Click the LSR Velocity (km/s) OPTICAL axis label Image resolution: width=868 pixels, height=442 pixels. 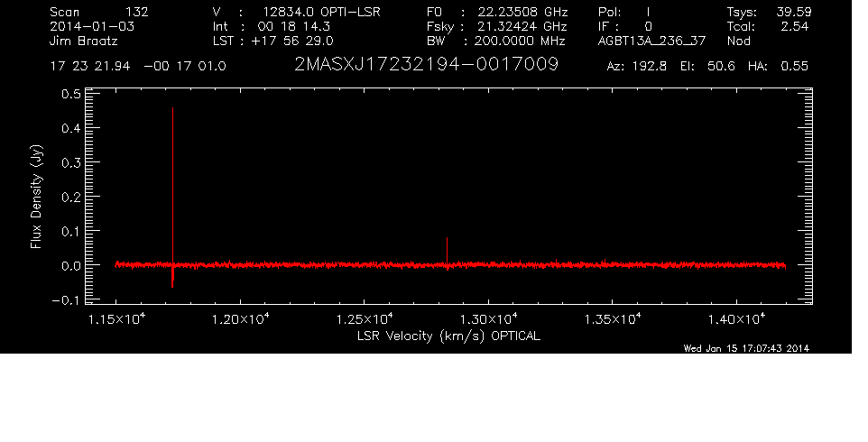448,336
